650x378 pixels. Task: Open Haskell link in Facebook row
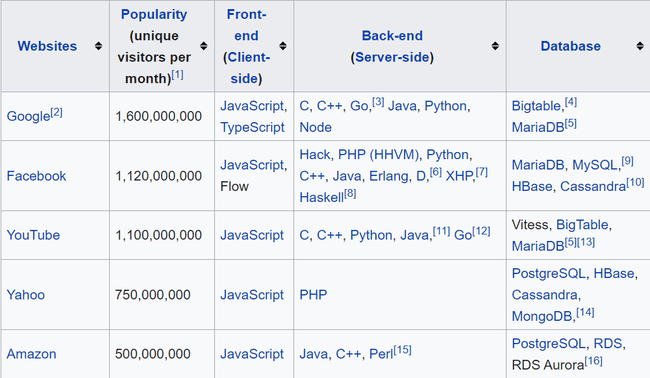click(x=322, y=197)
